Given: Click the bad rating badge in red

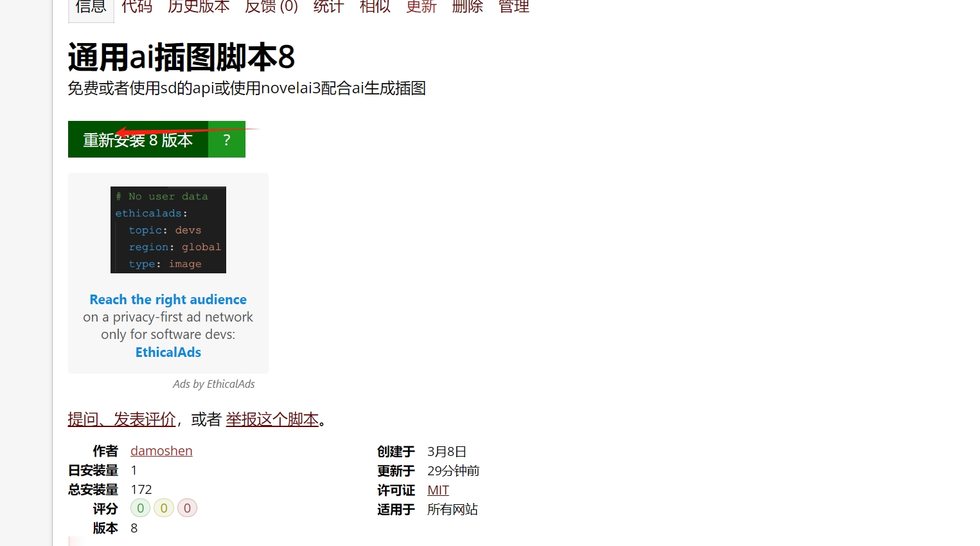Looking at the screenshot, I should pyautogui.click(x=187, y=507).
